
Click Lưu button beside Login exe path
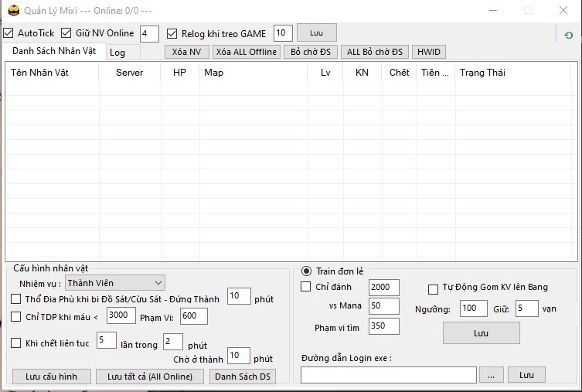coord(526,375)
